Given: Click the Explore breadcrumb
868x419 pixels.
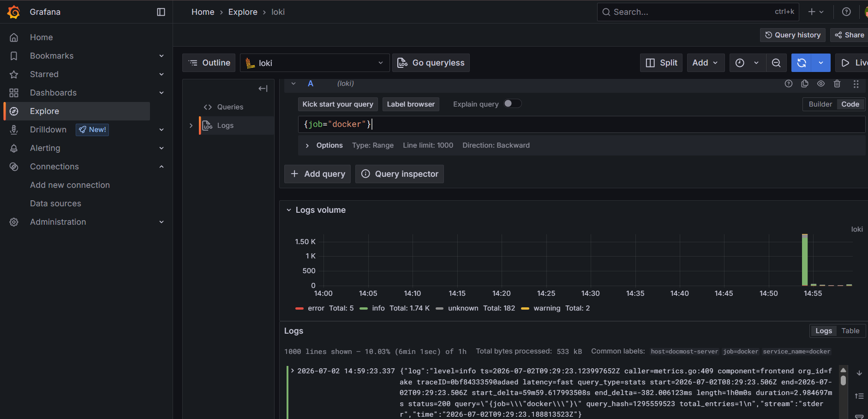Looking at the screenshot, I should point(243,12).
